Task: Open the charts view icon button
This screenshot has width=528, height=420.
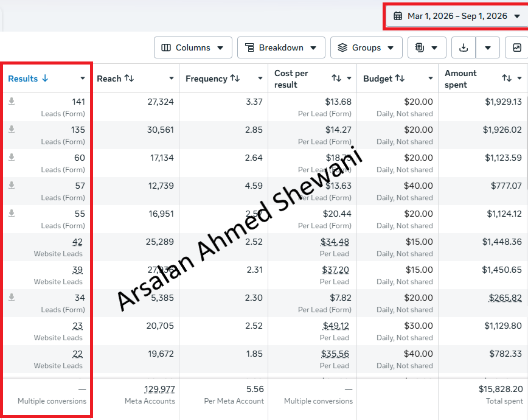Action: pyautogui.click(x=517, y=47)
